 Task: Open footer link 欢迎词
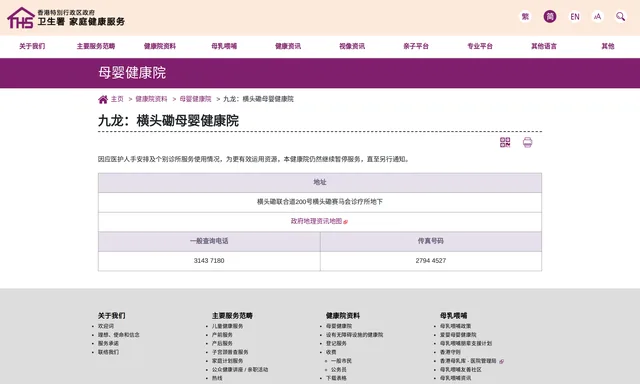click(106, 326)
